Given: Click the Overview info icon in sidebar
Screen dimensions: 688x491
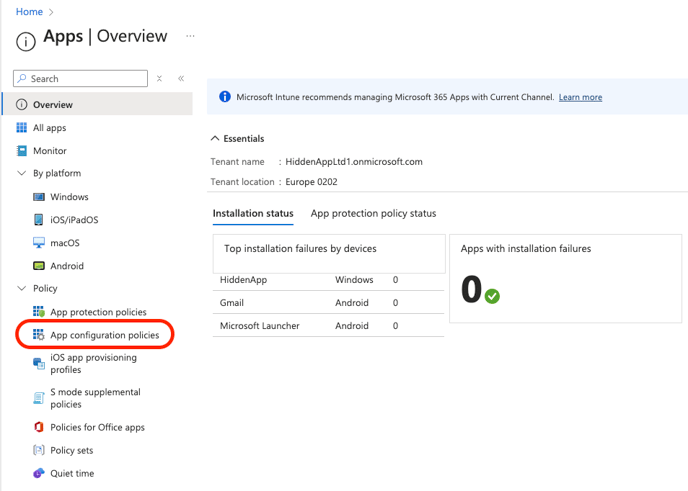Looking at the screenshot, I should point(21,104).
